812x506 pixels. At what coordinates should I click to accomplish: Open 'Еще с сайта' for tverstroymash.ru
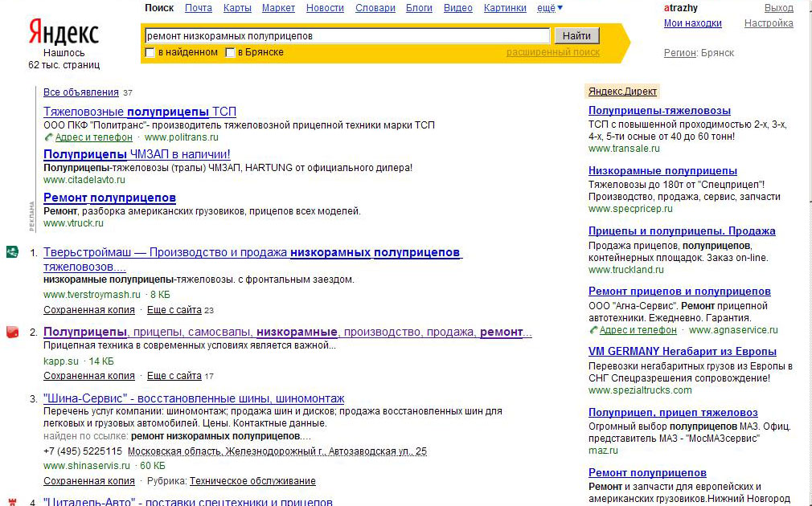pyautogui.click(x=174, y=310)
